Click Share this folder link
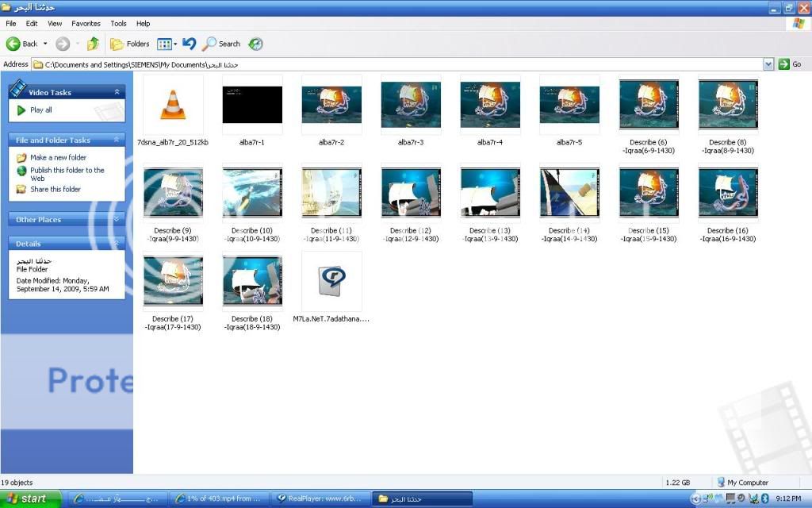Viewport: 812px width, 508px height. point(55,190)
